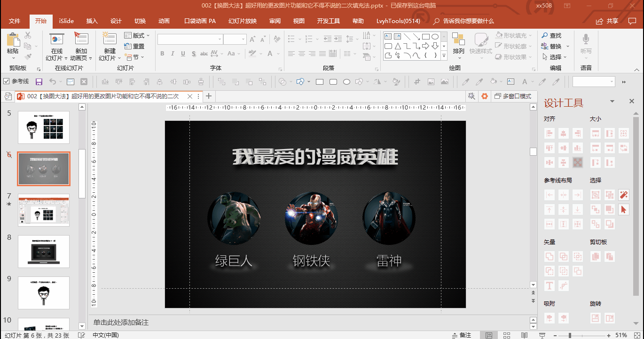The image size is (644, 339).
Task: Toggle bold formatting
Action: click(x=162, y=54)
